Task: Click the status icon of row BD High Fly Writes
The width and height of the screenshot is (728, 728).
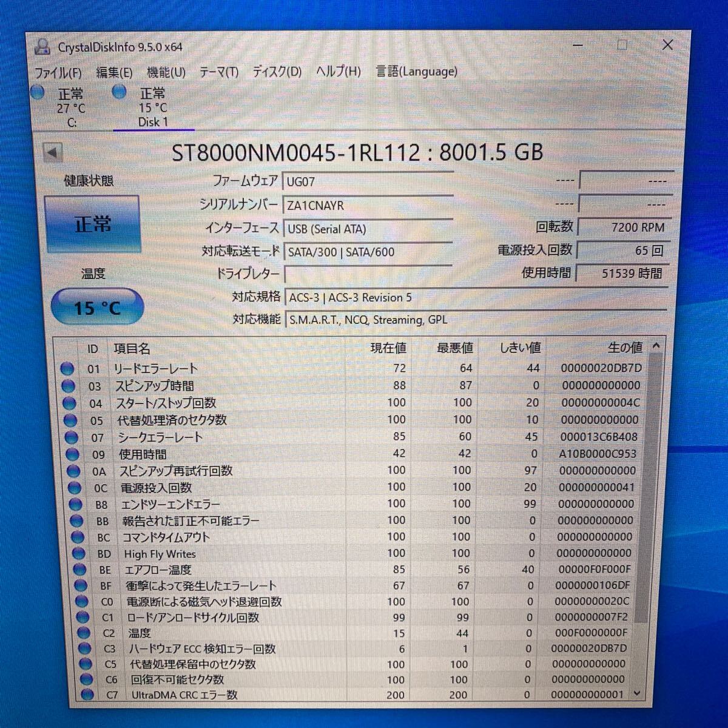Action: click(x=79, y=553)
